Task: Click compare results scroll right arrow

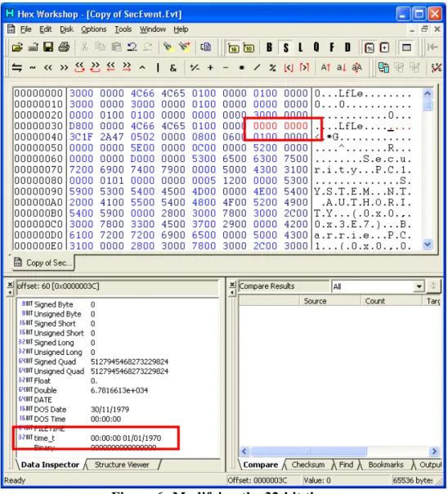Action: coord(434,451)
